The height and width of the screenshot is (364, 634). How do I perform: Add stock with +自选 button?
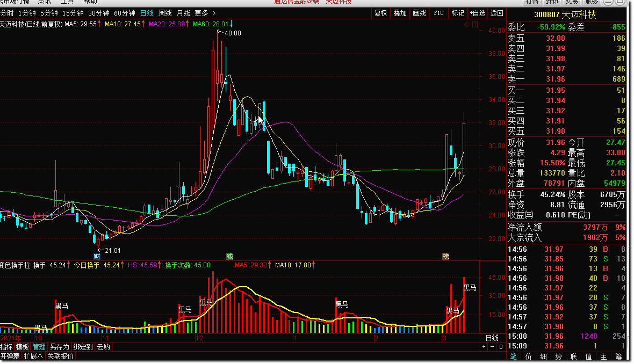(478, 13)
